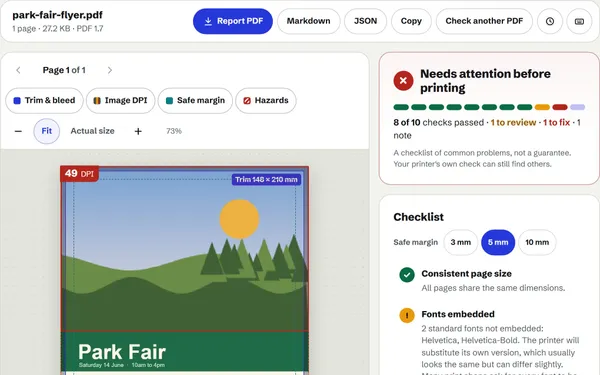Click the Trim 148 × 210 mm label
This screenshot has width=600, height=375.
tap(266, 179)
